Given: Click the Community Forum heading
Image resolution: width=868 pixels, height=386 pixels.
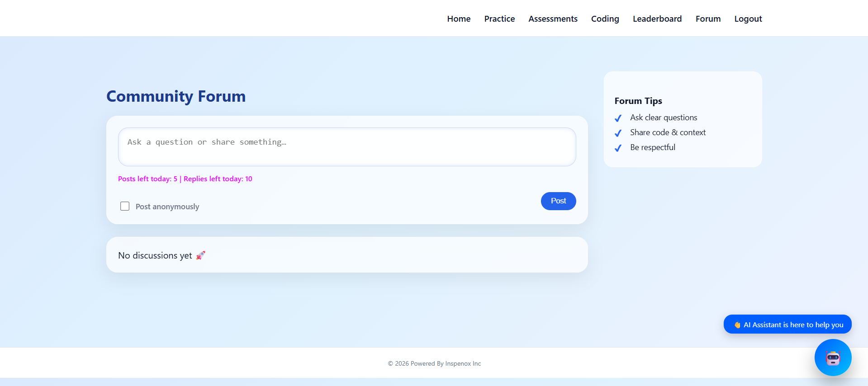Looking at the screenshot, I should pyautogui.click(x=176, y=96).
